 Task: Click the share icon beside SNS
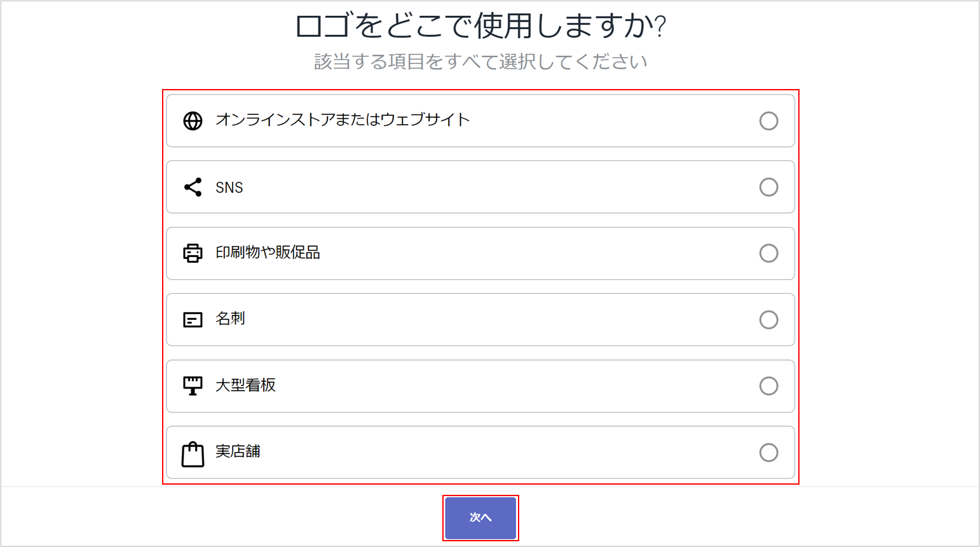(x=193, y=187)
